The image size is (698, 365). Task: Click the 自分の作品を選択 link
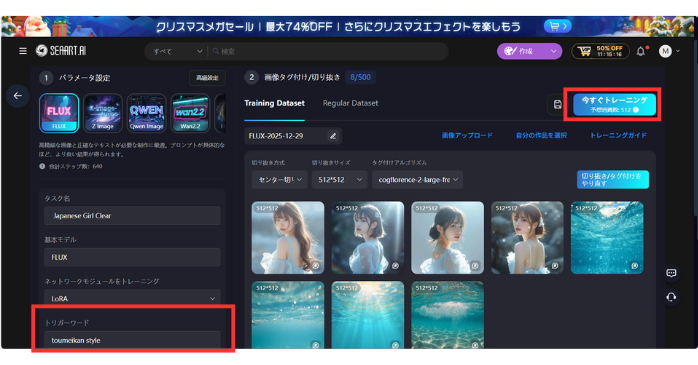[x=541, y=135]
